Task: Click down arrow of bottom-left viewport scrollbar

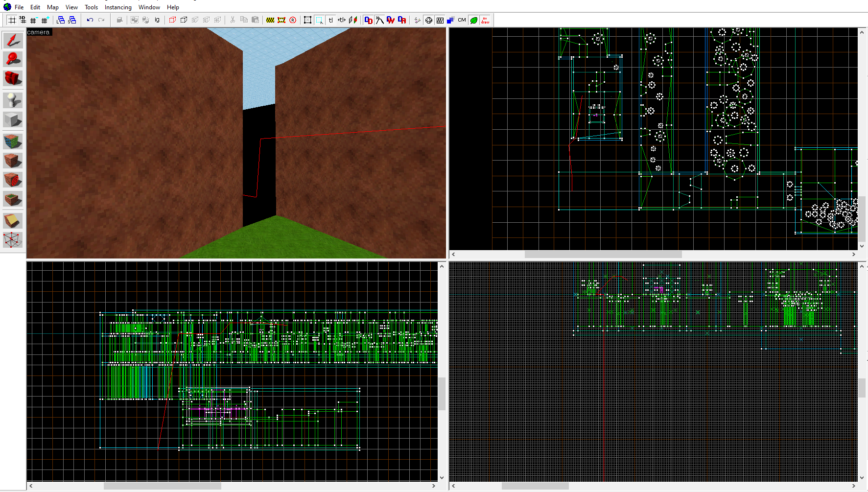Action: pos(442,478)
